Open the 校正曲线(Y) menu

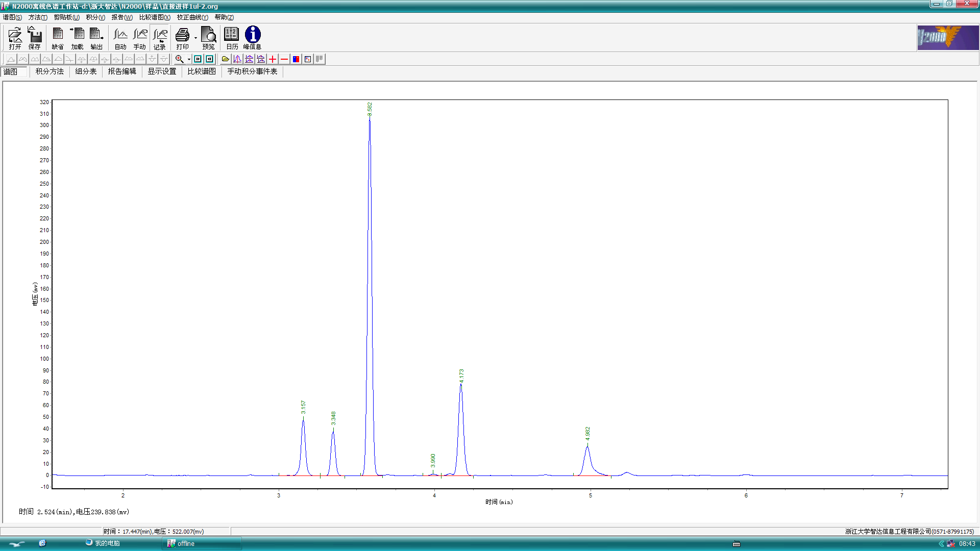tap(192, 17)
